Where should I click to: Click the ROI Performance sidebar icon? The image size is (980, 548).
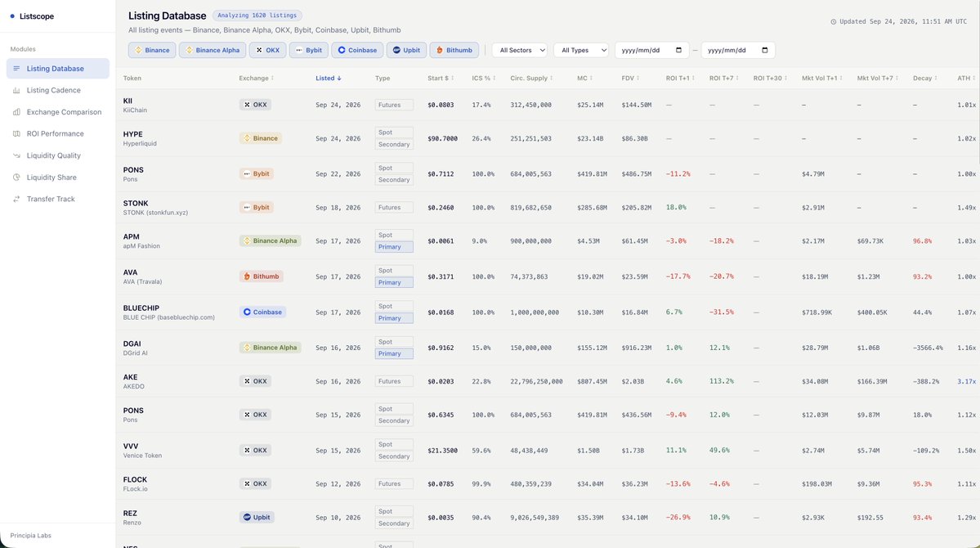pyautogui.click(x=16, y=133)
